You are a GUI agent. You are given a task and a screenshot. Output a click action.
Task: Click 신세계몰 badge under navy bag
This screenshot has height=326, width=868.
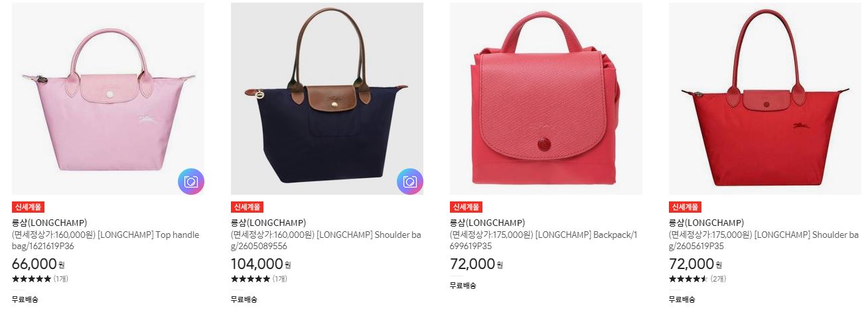pyautogui.click(x=247, y=207)
